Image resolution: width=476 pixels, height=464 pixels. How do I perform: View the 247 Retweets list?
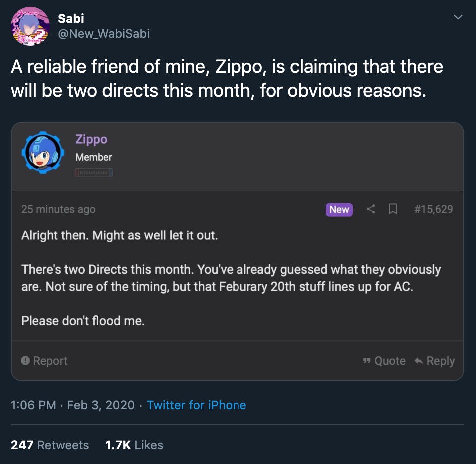pyautogui.click(x=50, y=445)
